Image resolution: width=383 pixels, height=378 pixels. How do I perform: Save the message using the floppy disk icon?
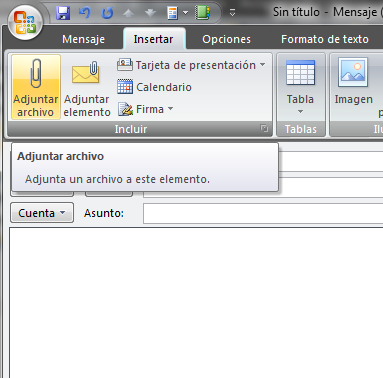coord(63,13)
